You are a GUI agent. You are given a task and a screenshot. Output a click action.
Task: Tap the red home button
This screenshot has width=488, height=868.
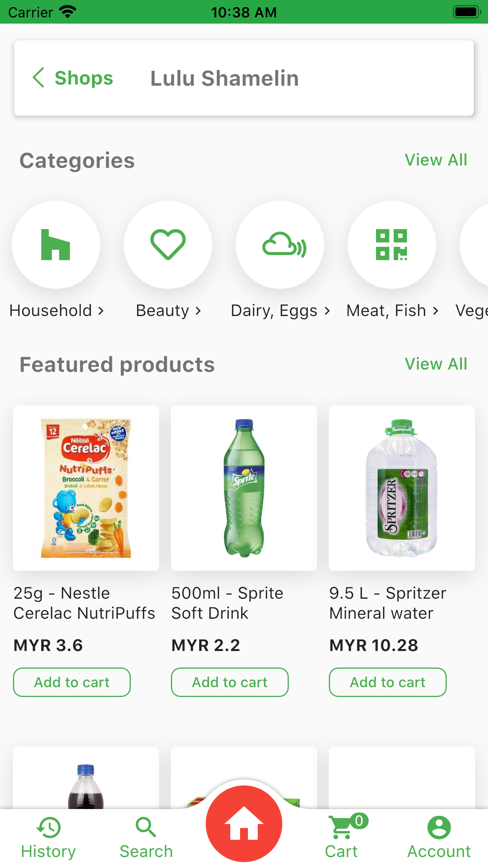point(244,824)
